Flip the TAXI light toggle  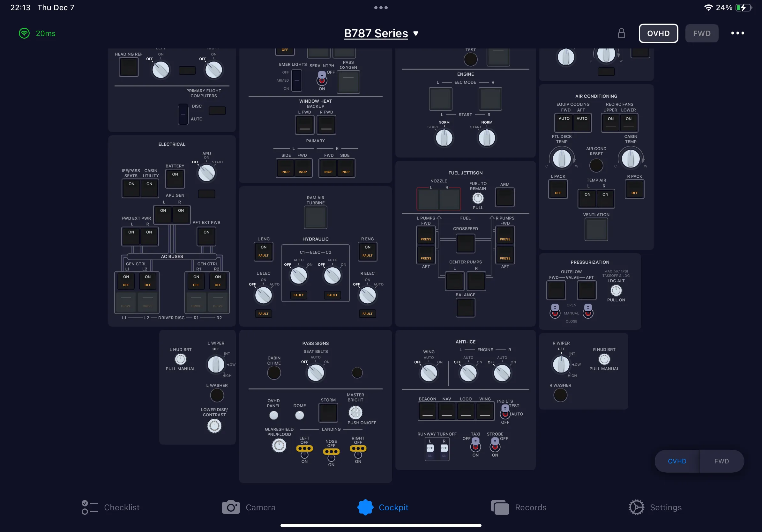tap(475, 445)
